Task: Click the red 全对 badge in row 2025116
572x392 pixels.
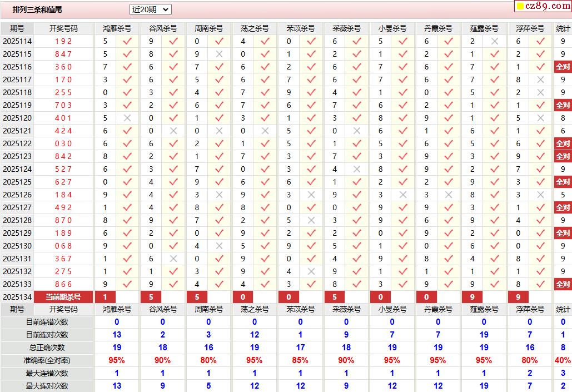Action: click(563, 67)
